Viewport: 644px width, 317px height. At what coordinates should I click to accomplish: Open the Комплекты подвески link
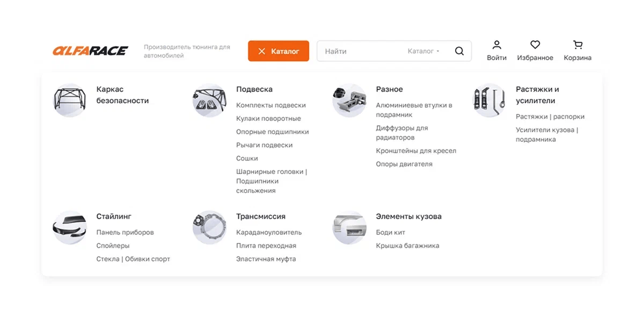[271, 105]
